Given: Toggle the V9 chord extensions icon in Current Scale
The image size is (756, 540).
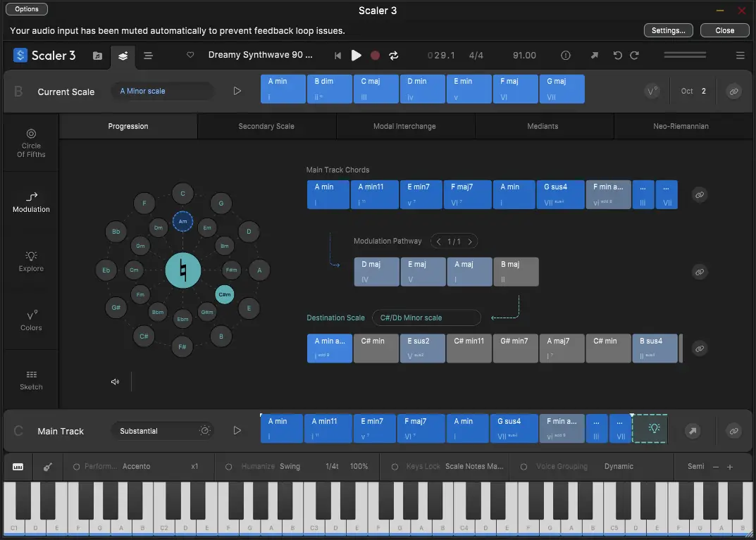Looking at the screenshot, I should (x=652, y=91).
